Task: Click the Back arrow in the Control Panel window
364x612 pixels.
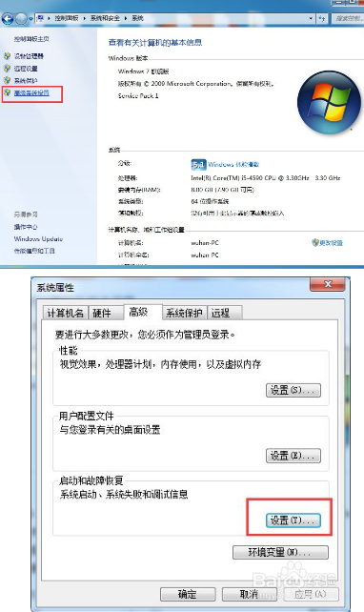Action: [8, 18]
